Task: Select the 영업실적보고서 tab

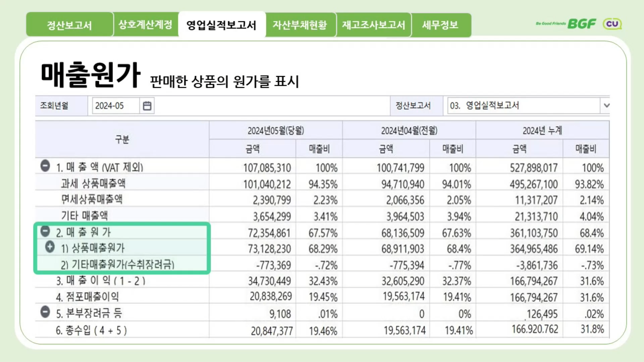Action: tap(221, 25)
